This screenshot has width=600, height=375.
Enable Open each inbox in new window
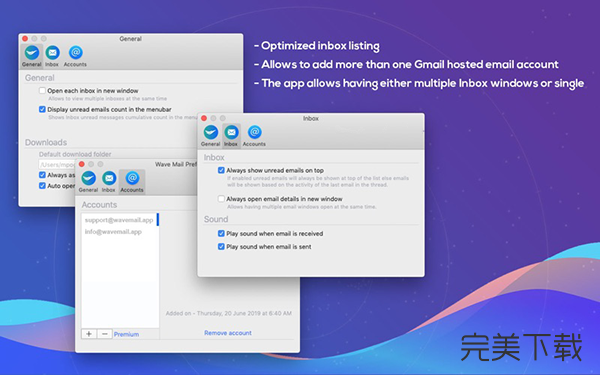42,91
